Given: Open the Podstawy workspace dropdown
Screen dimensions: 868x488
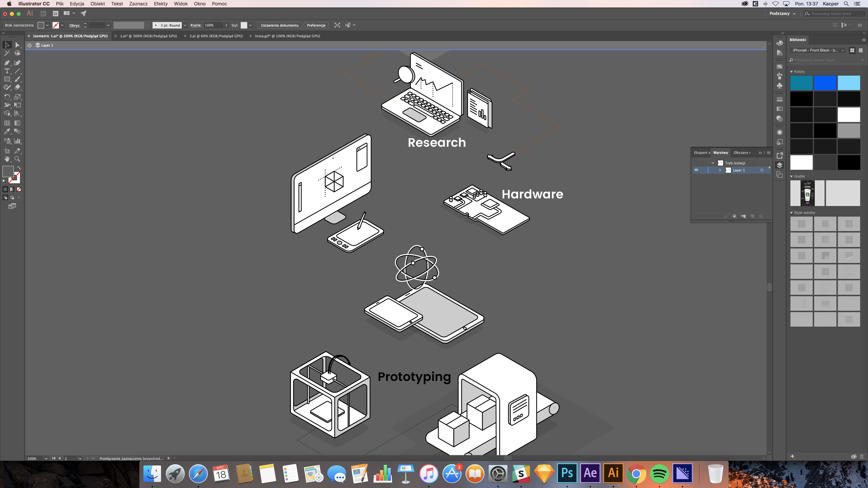Looking at the screenshot, I should (x=782, y=14).
